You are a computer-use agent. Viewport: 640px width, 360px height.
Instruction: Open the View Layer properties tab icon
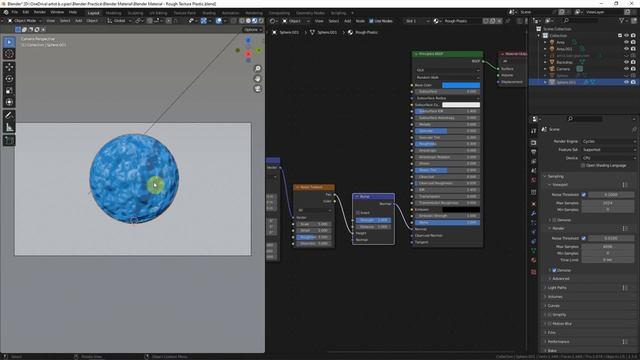pos(533,161)
